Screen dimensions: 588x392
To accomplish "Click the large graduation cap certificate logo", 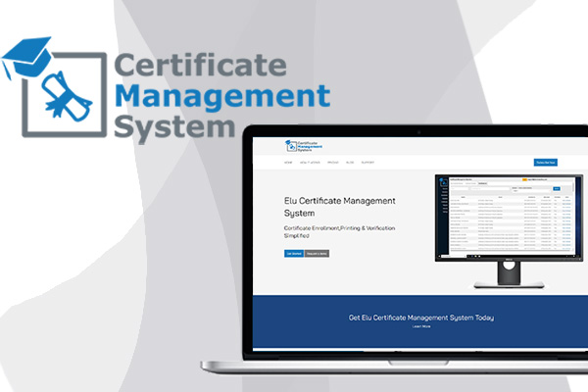I will click(x=54, y=87).
